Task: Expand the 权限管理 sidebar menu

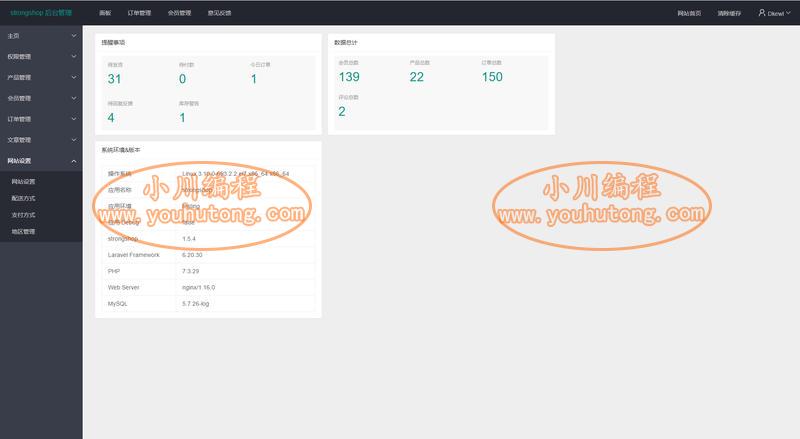Action: pyautogui.click(x=41, y=57)
